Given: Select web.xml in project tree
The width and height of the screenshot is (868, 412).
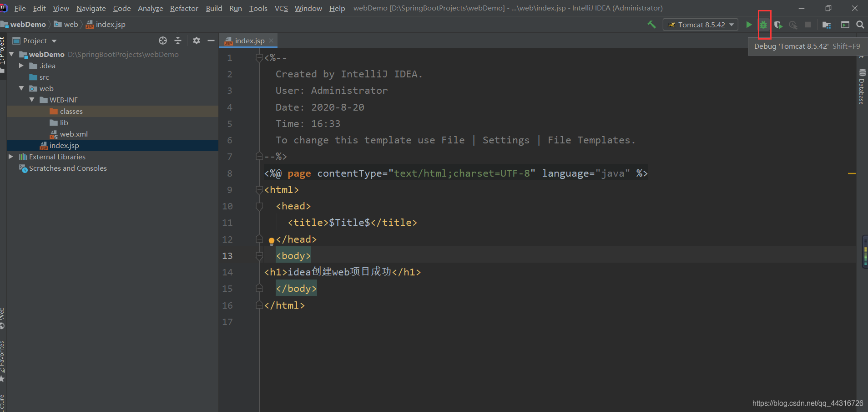Looking at the screenshot, I should (74, 134).
